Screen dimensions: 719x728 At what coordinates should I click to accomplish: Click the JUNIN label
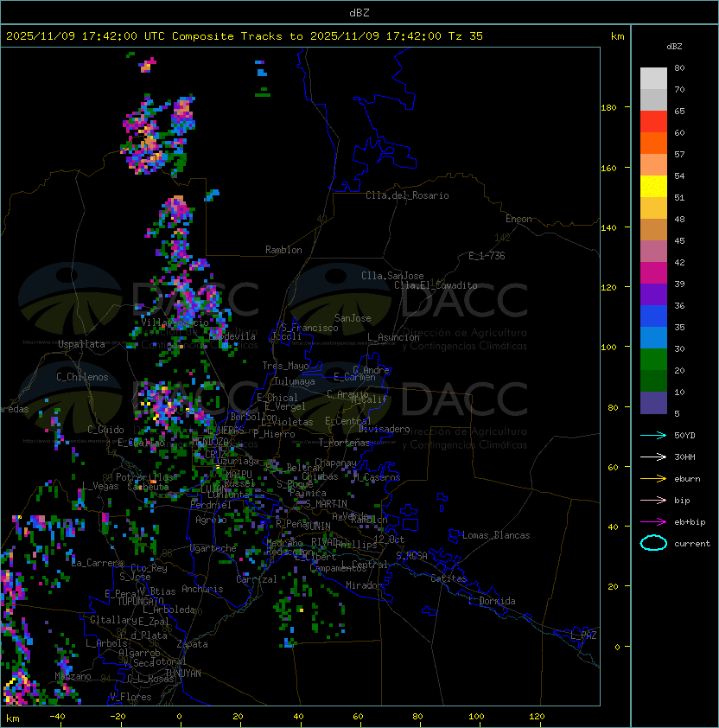click(x=317, y=526)
